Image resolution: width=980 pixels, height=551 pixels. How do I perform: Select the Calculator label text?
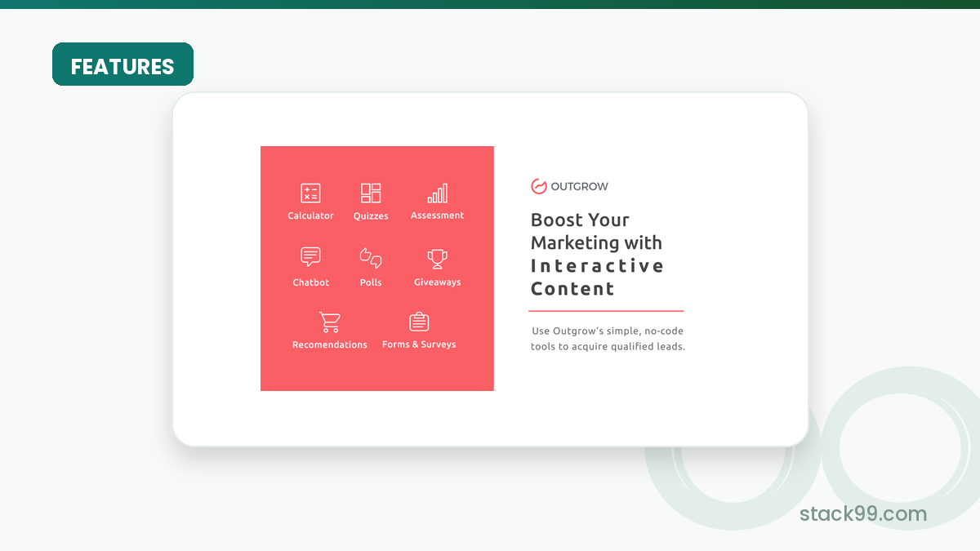(x=310, y=216)
